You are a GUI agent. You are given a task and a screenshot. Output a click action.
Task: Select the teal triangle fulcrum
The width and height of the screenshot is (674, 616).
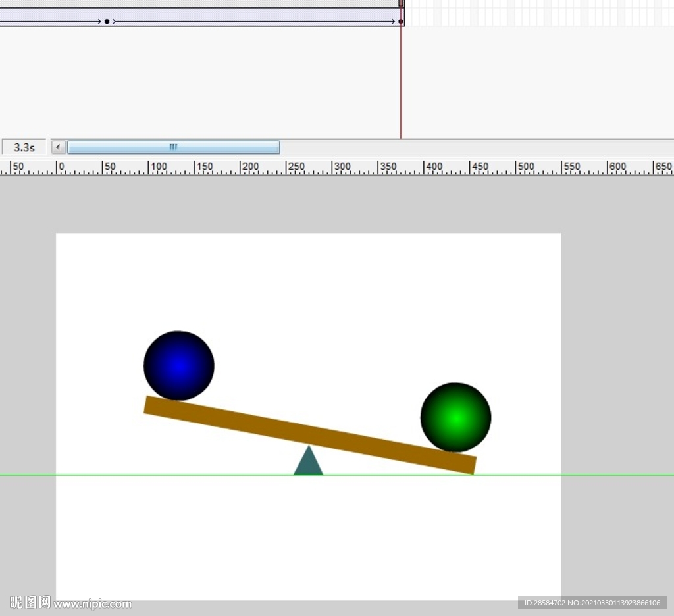click(308, 463)
